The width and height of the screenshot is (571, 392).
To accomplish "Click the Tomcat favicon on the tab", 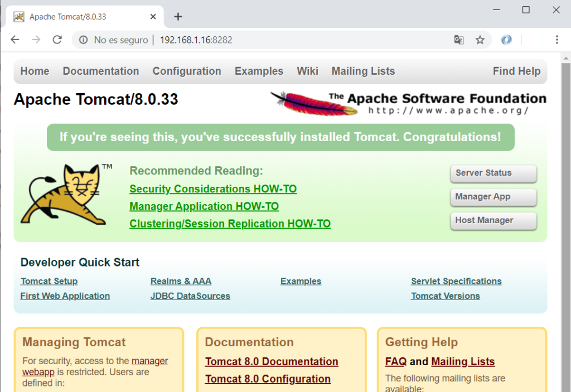I will click(x=19, y=17).
